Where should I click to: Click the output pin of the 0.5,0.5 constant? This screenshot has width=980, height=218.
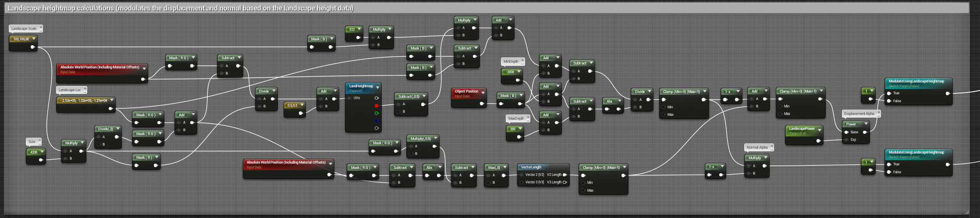[x=301, y=113]
